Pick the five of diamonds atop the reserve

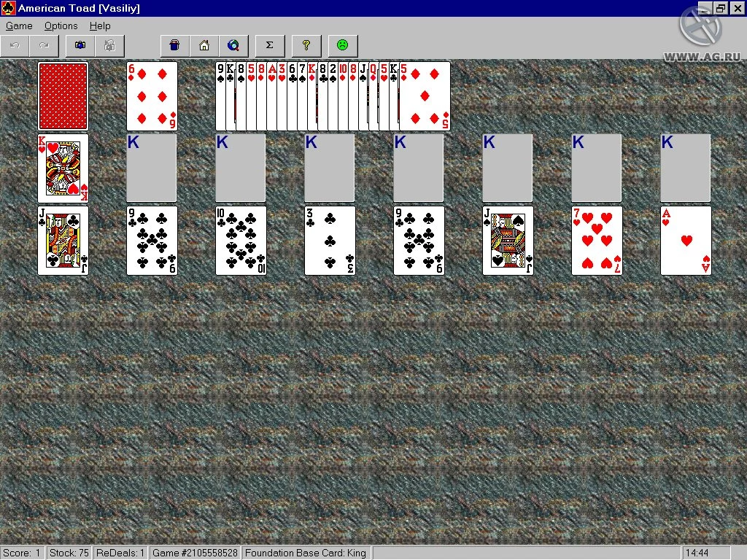425,96
